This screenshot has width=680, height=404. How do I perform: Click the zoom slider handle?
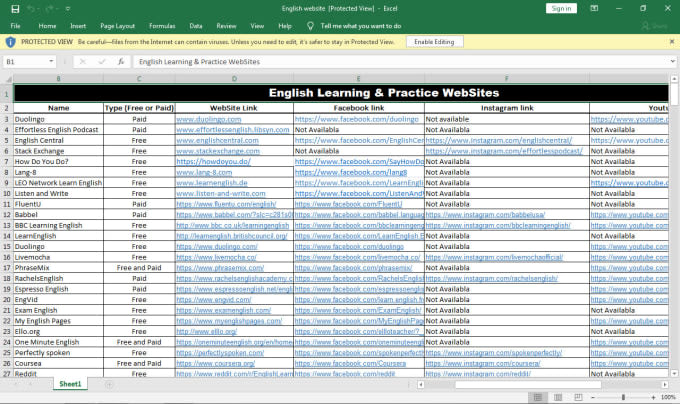pos(623,397)
